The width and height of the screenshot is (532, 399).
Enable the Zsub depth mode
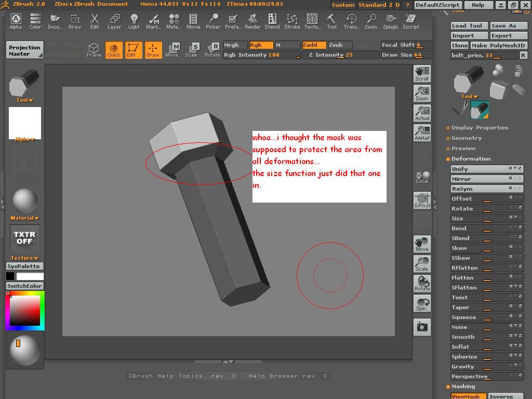[340, 45]
